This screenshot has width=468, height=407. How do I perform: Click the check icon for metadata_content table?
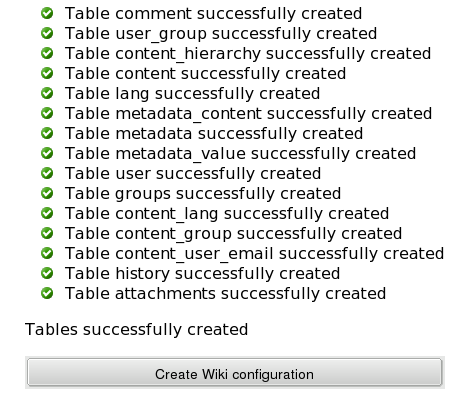click(x=47, y=113)
